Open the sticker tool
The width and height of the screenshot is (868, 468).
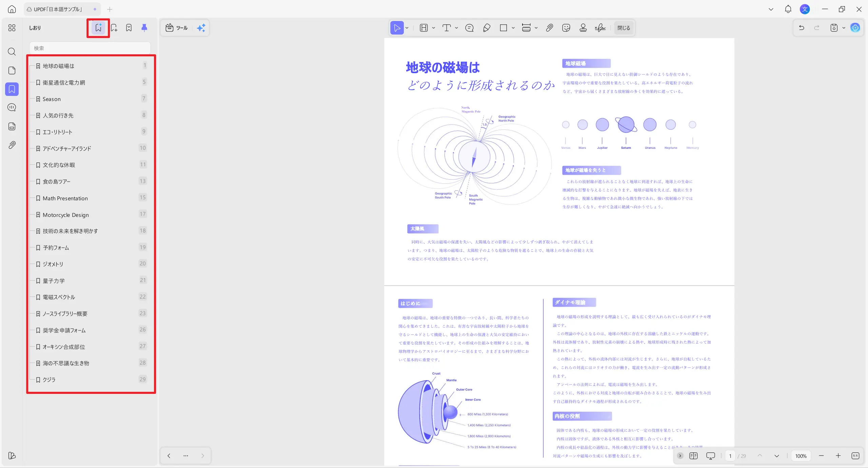[x=566, y=28]
